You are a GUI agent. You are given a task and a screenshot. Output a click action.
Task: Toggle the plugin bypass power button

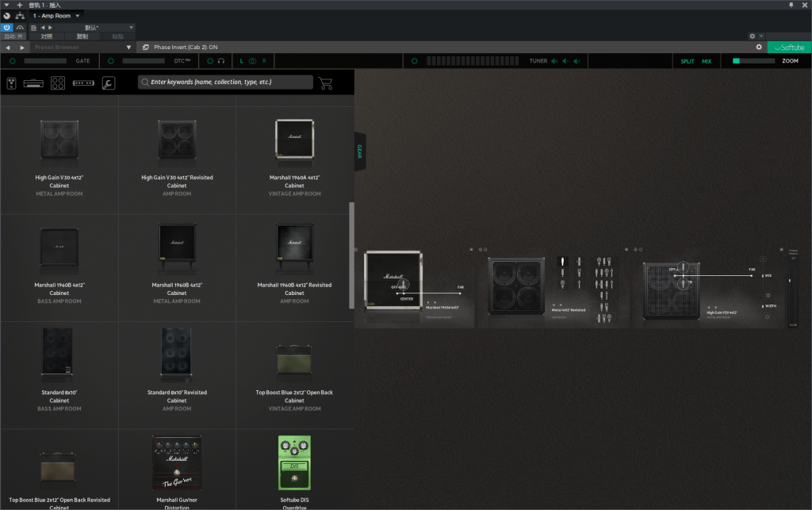click(6, 28)
